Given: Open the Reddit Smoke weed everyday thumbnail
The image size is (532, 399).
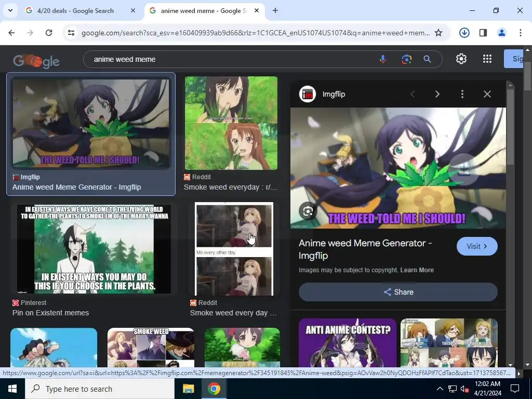Looking at the screenshot, I should tap(231, 123).
